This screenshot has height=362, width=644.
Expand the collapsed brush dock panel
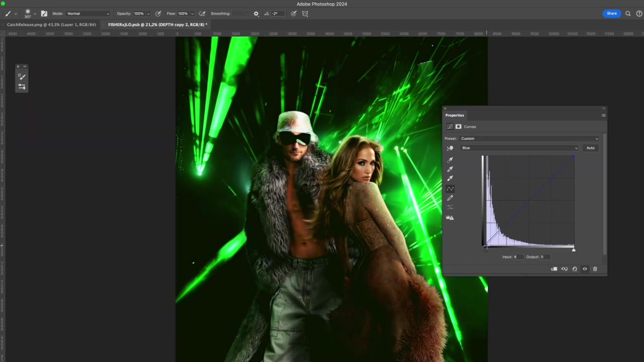coord(25,66)
